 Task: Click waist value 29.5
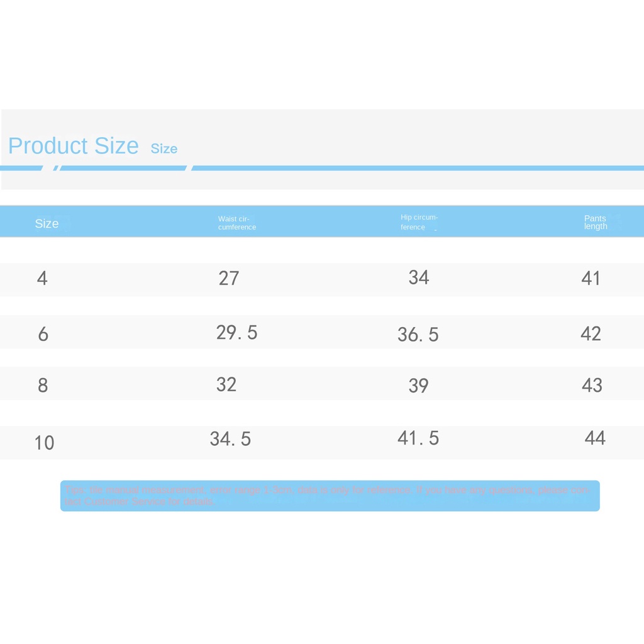coord(236,332)
